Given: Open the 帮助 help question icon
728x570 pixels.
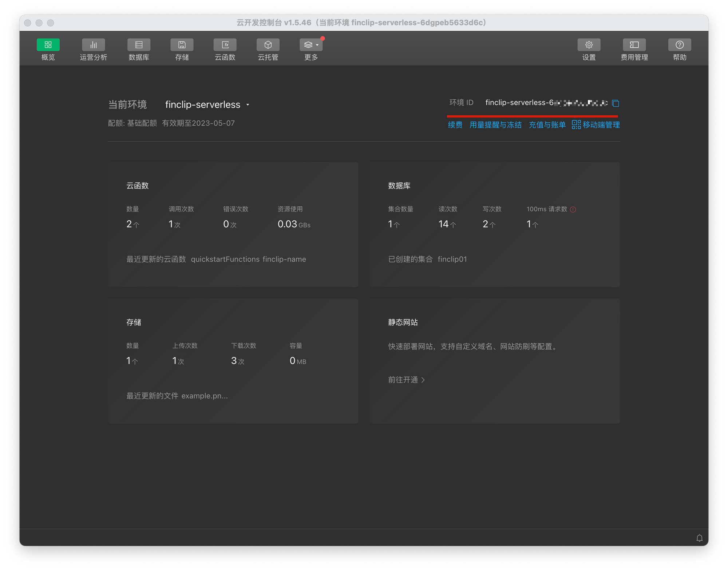Looking at the screenshot, I should pyautogui.click(x=679, y=45).
